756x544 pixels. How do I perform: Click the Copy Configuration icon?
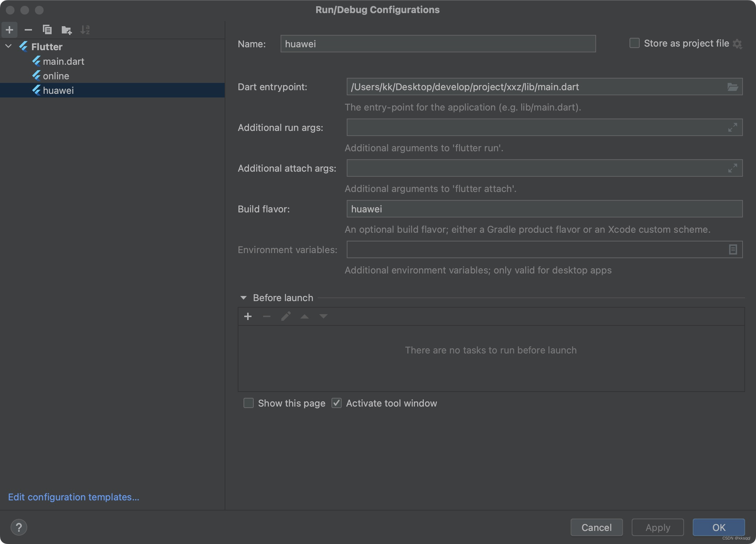point(47,29)
